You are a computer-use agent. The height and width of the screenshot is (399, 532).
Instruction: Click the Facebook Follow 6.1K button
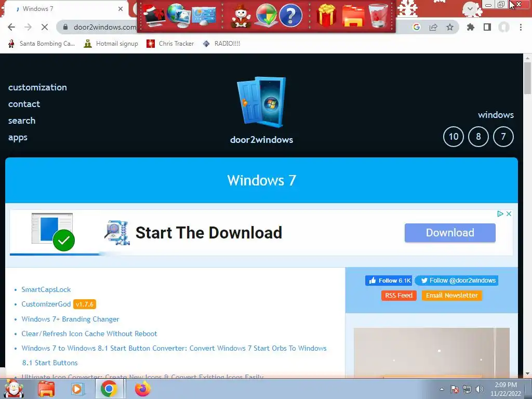(x=389, y=281)
